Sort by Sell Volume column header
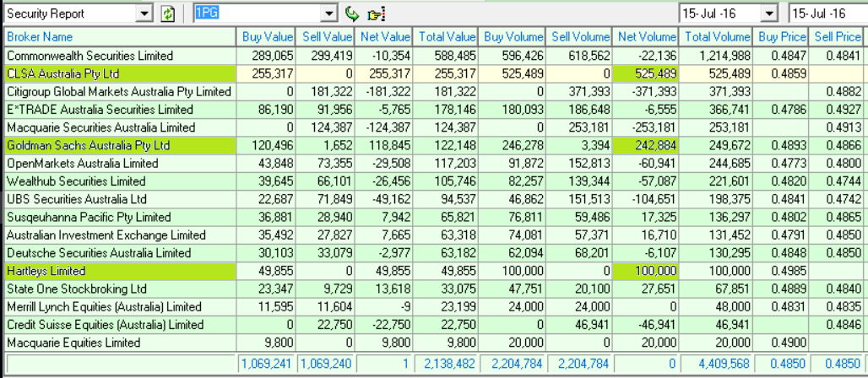Screen dimensions: 868x378 579,37
